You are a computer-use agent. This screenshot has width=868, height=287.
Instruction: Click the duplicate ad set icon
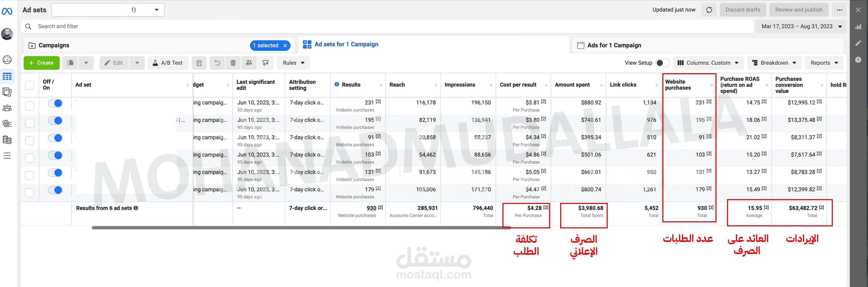tap(70, 63)
